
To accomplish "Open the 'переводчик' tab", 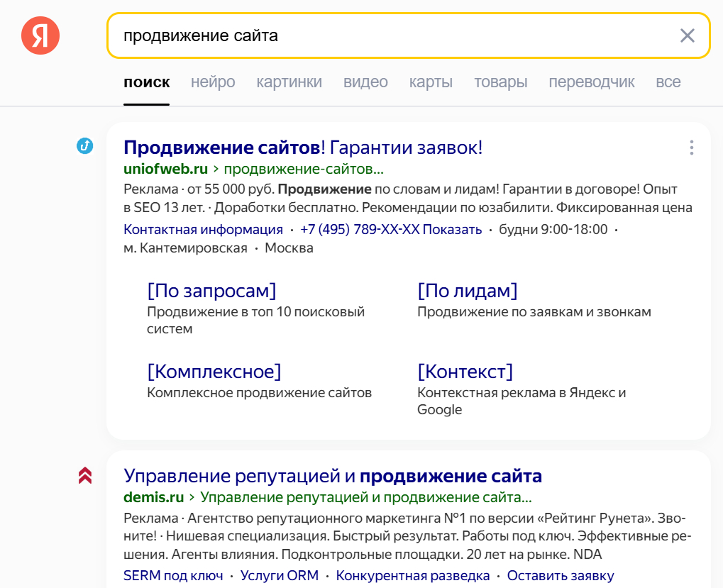I will pos(591,82).
